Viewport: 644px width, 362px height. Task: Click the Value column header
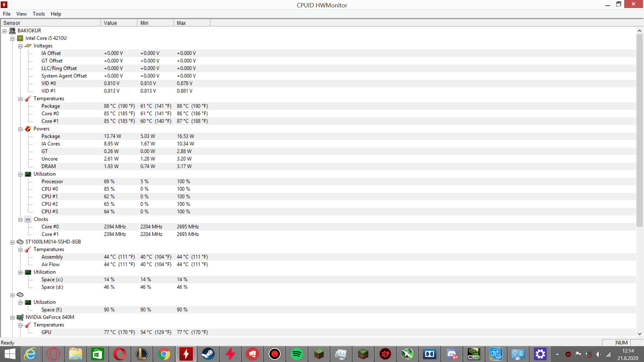pyautogui.click(x=119, y=23)
